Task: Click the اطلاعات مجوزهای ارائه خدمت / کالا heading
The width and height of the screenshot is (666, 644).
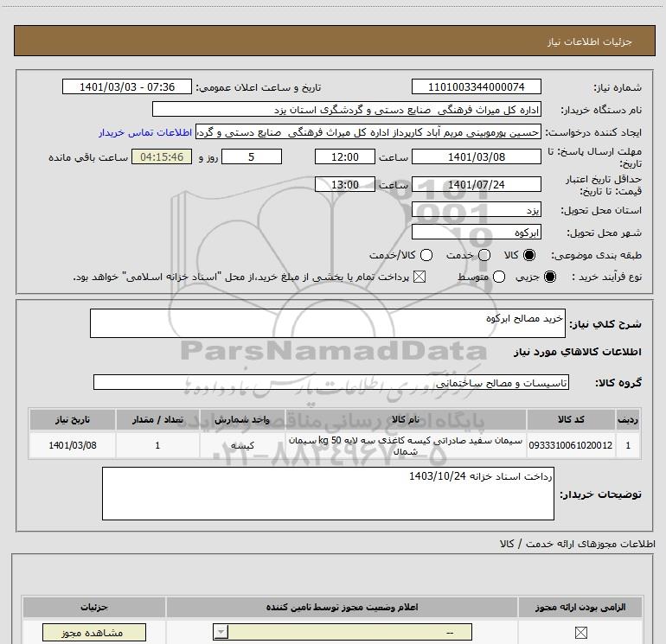Action: point(578,544)
